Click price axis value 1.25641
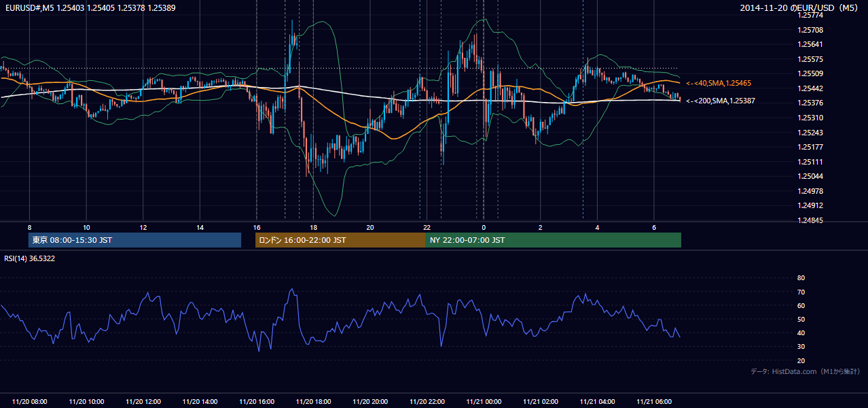868x408 pixels. point(810,45)
